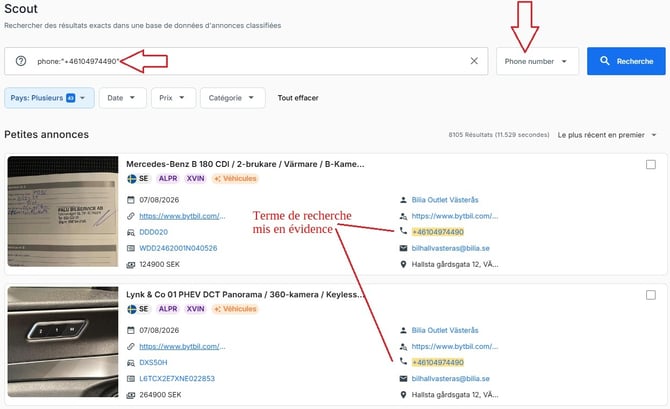Click the 124900 SEK price text
The height and width of the screenshot is (409, 670).
pos(159,265)
